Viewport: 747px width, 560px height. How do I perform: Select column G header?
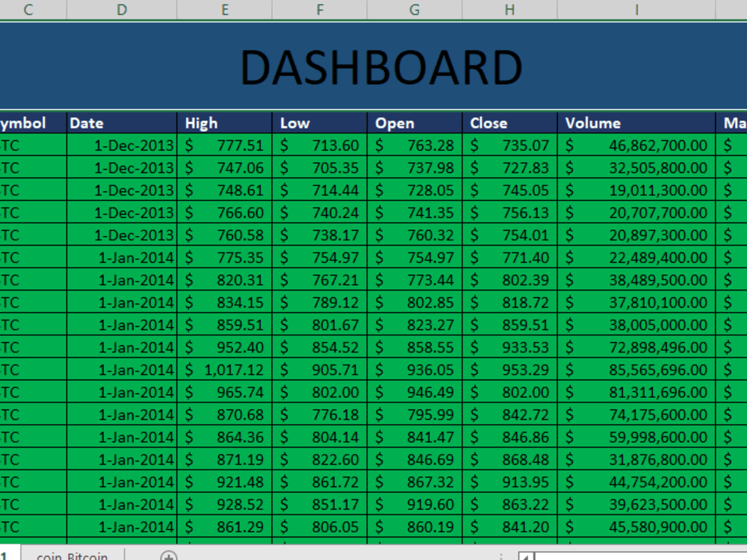pos(415,10)
